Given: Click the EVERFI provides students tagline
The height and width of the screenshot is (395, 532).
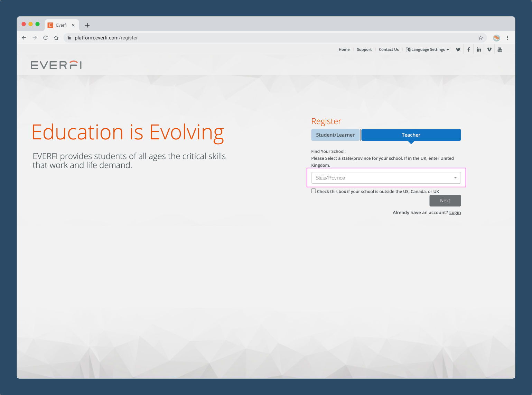Looking at the screenshot, I should click(129, 160).
